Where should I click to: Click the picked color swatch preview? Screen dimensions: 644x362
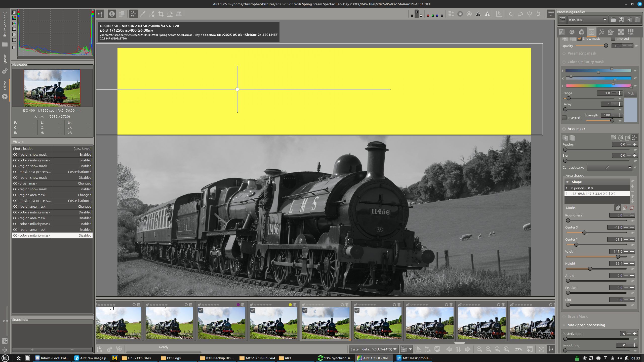coord(630,110)
